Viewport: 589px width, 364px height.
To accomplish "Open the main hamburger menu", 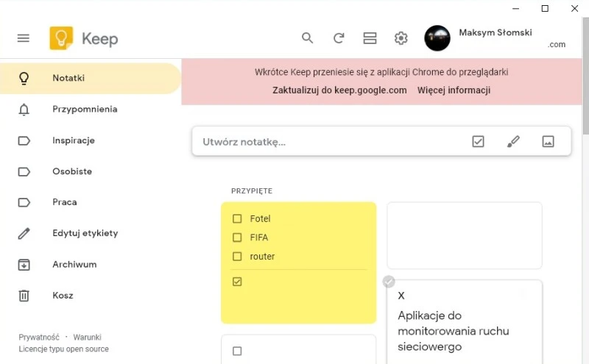I will 24,38.
